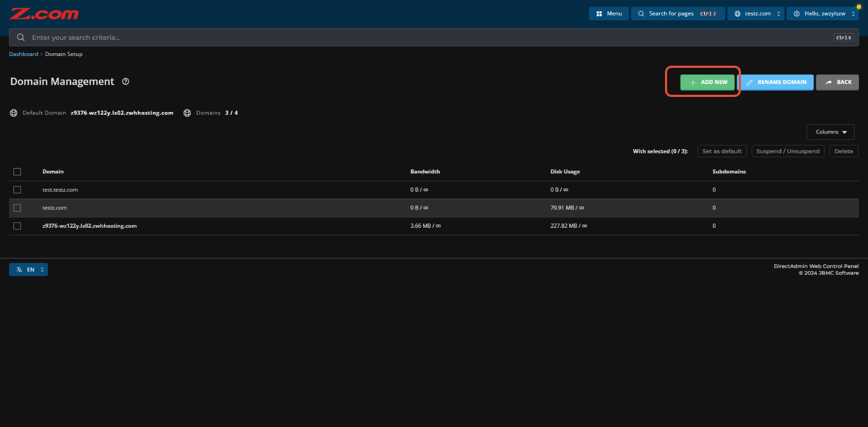This screenshot has width=868, height=427.
Task: Check the z9376-wz122y.ls02.zwhhosting.com row checkbox
Action: pyautogui.click(x=17, y=226)
